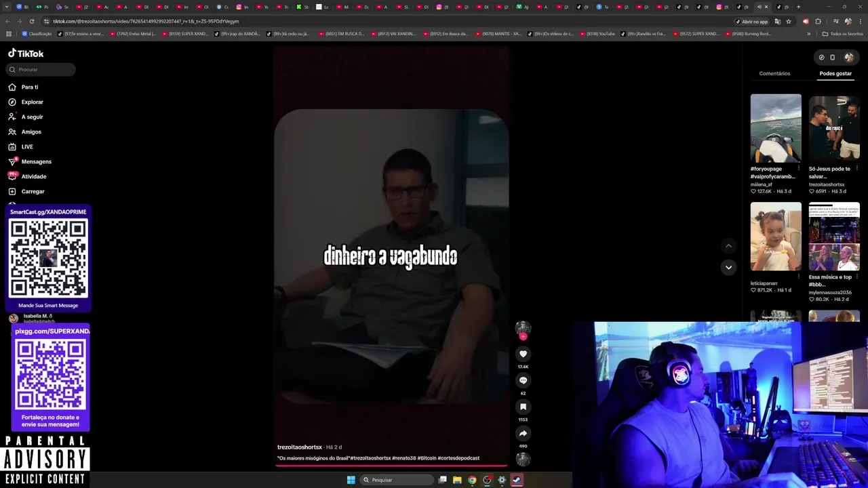Click the browser address bar URL
868x488 pixels.
[x=146, y=21]
